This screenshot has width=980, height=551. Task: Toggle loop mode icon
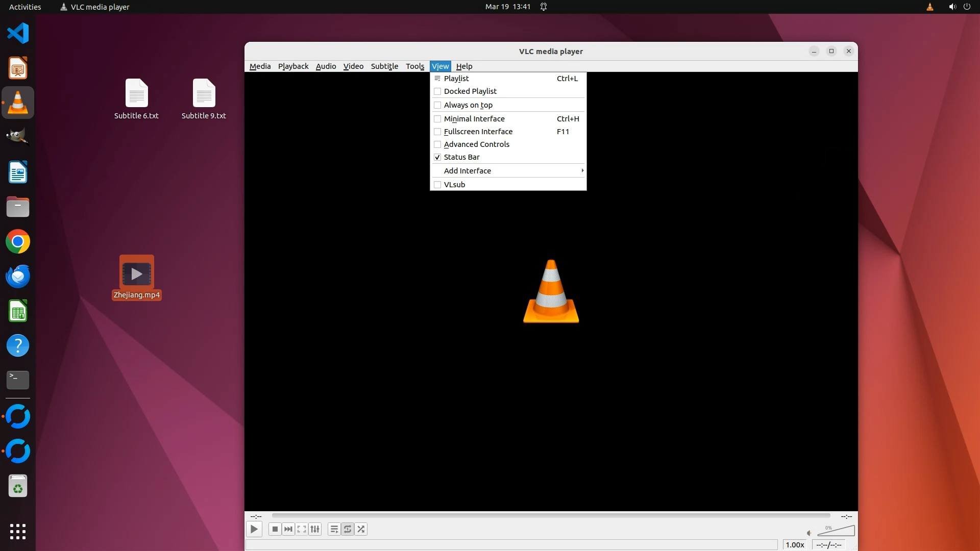point(348,529)
